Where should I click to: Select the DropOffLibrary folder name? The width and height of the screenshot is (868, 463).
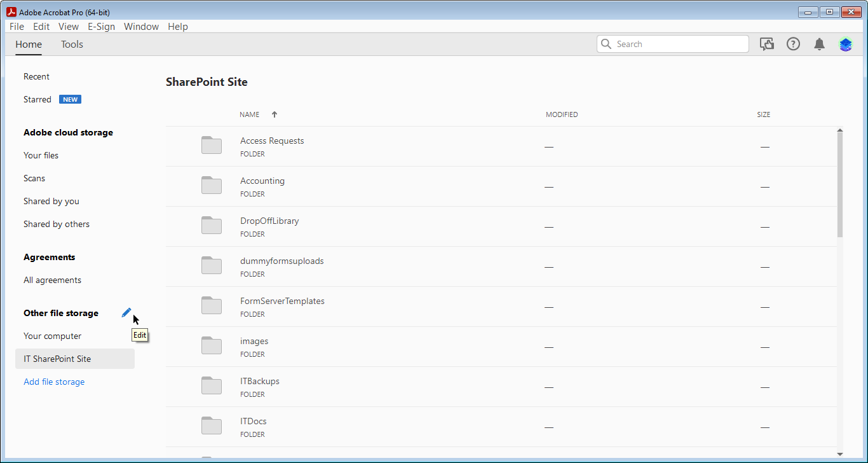pyautogui.click(x=269, y=221)
